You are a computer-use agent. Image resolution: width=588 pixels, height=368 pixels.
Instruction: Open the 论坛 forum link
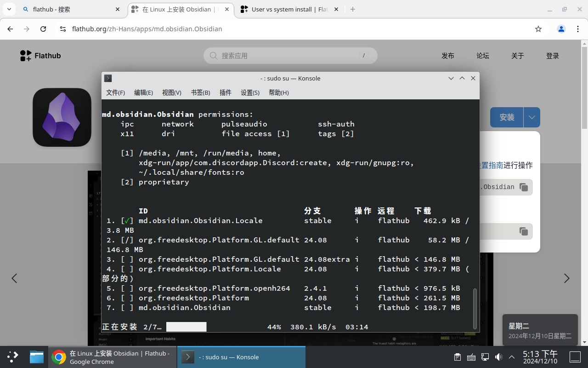pos(483,56)
